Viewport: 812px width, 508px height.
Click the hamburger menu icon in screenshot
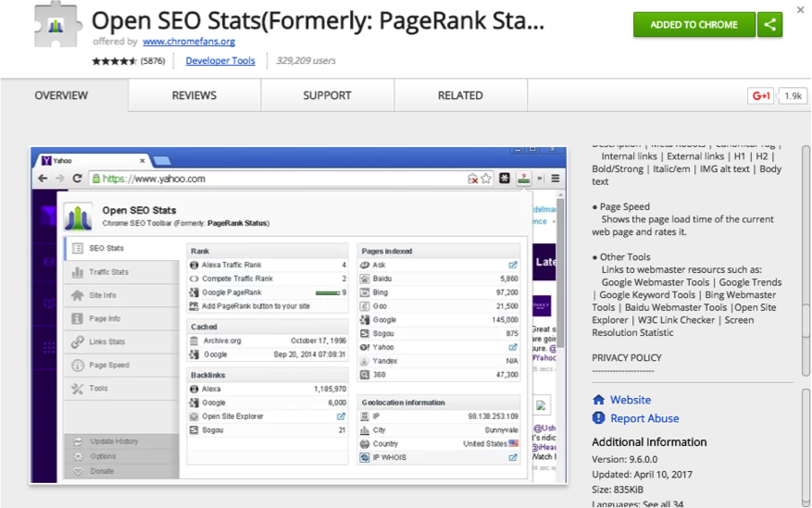[556, 179]
